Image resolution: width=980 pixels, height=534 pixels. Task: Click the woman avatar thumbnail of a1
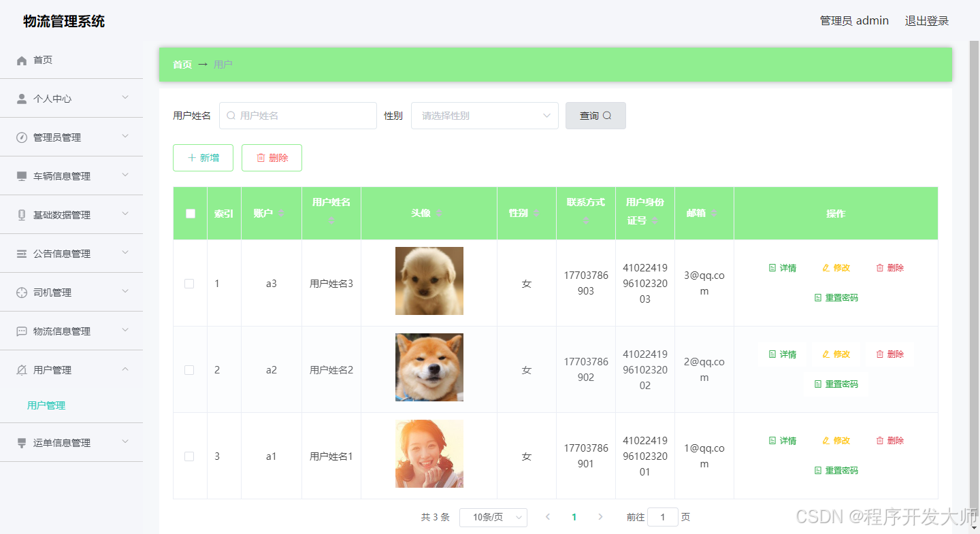click(429, 454)
